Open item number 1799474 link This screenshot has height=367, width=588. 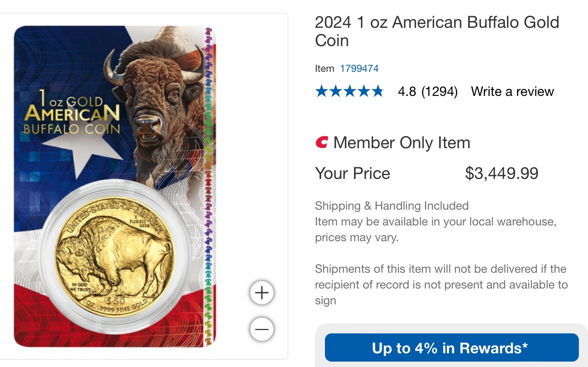[x=359, y=69]
